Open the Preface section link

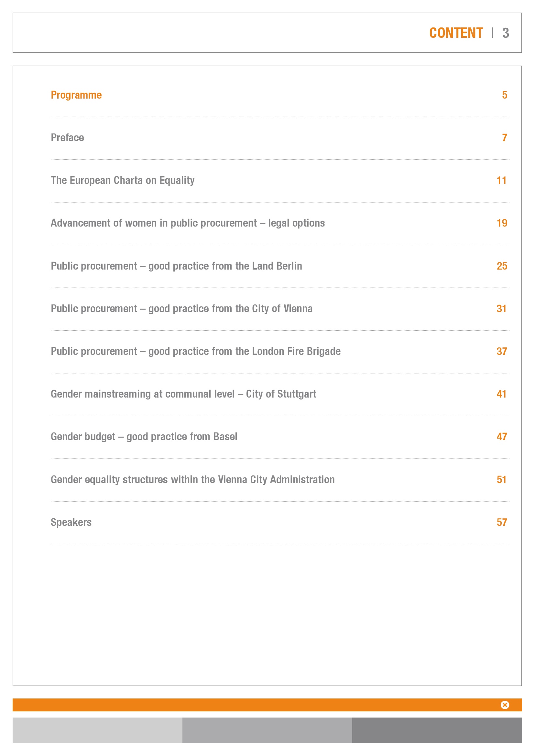coord(67,138)
